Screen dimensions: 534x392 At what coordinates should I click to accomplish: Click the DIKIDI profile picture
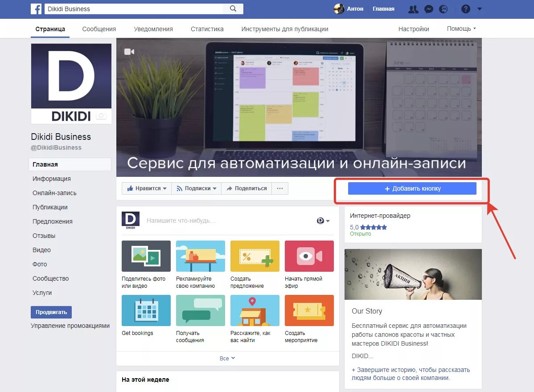[71, 83]
